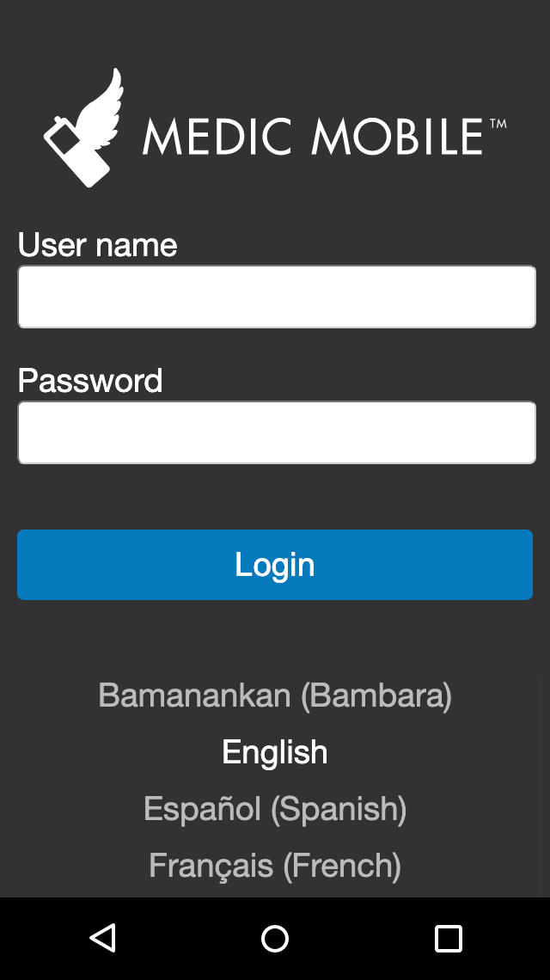550x980 pixels.
Task: Select English as the language
Action: pos(275,752)
